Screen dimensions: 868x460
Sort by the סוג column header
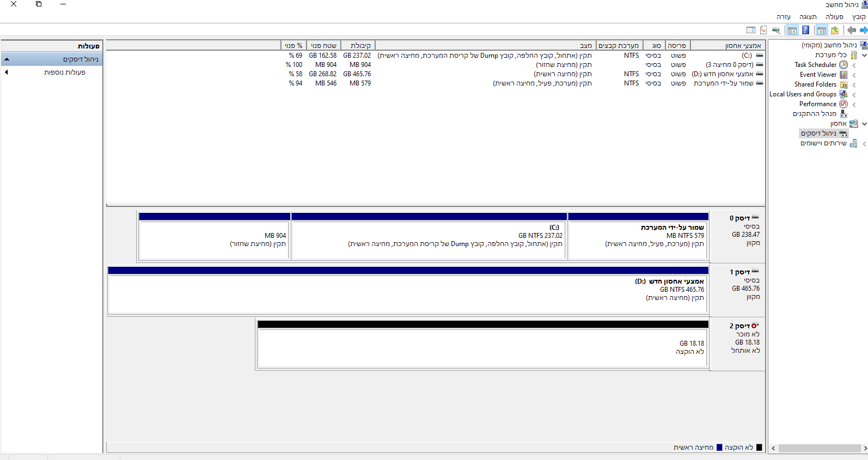[x=654, y=46]
